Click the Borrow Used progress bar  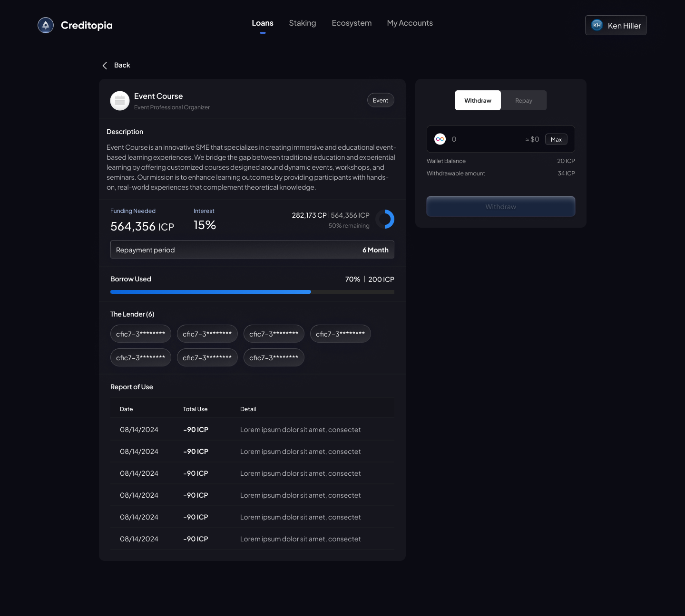click(252, 292)
